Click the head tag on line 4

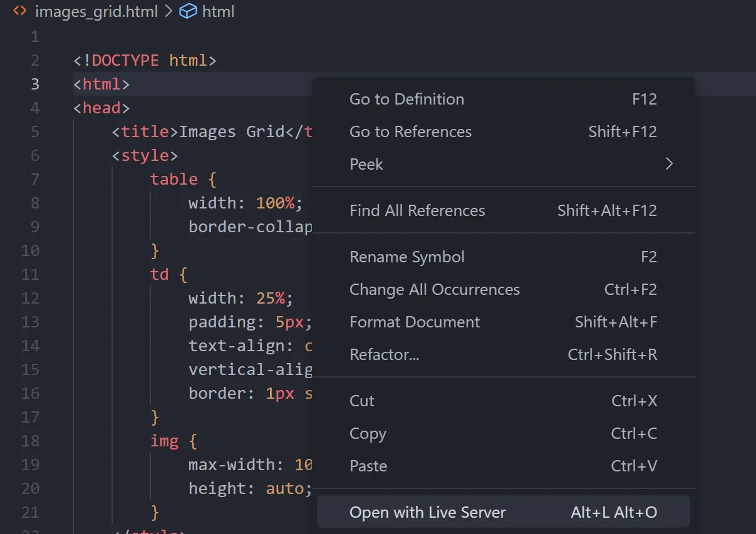[x=101, y=108]
